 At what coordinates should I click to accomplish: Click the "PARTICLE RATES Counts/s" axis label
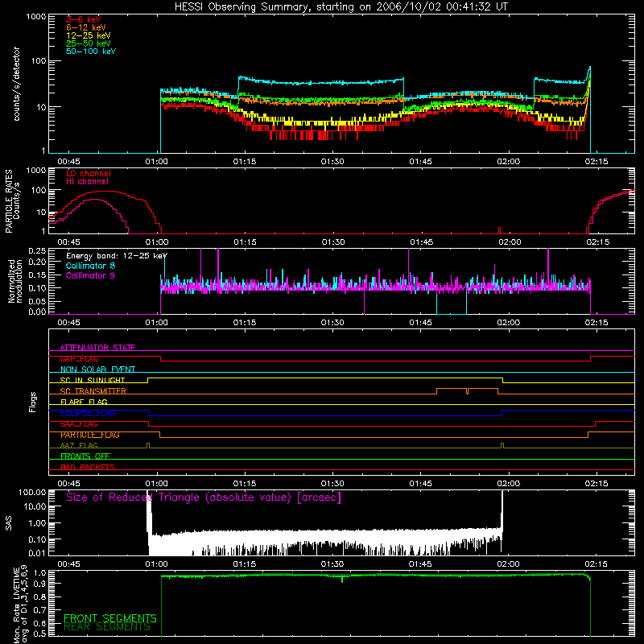12,201
